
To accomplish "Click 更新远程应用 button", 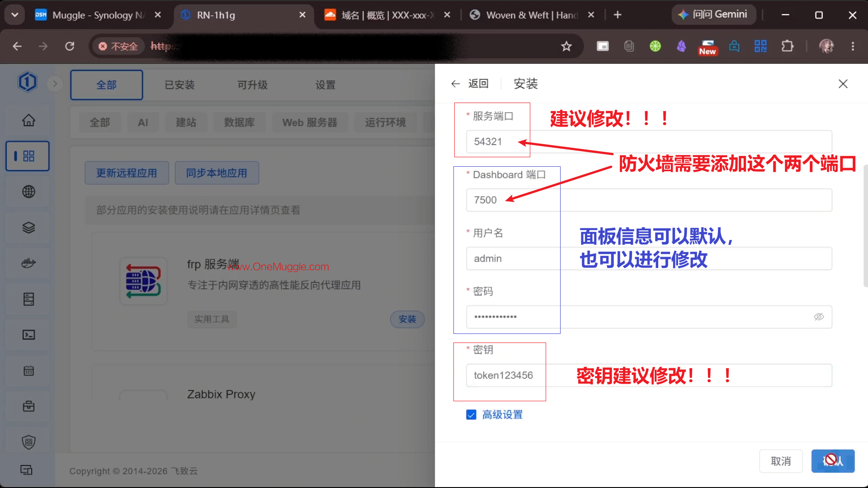I will (127, 173).
